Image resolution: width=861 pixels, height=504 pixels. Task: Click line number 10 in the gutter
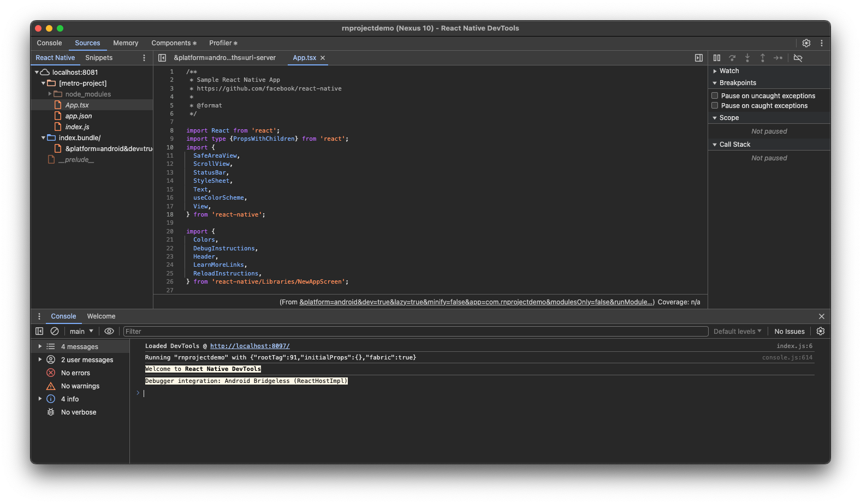click(x=170, y=147)
